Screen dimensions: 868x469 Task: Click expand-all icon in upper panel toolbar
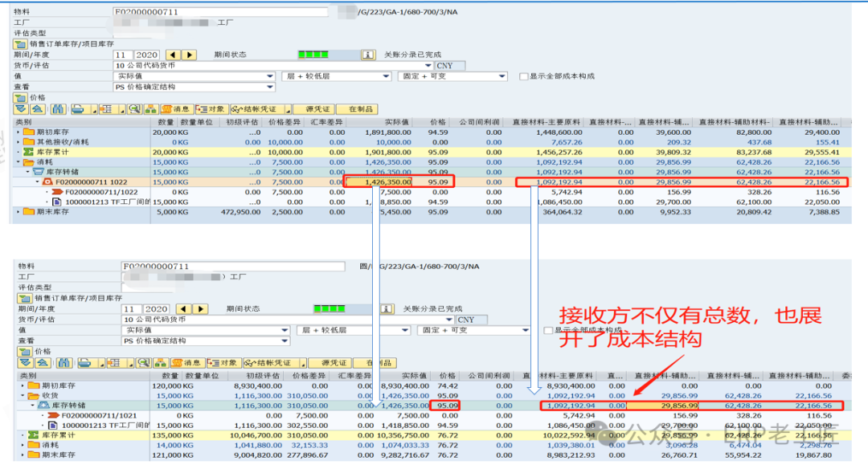coord(22,109)
